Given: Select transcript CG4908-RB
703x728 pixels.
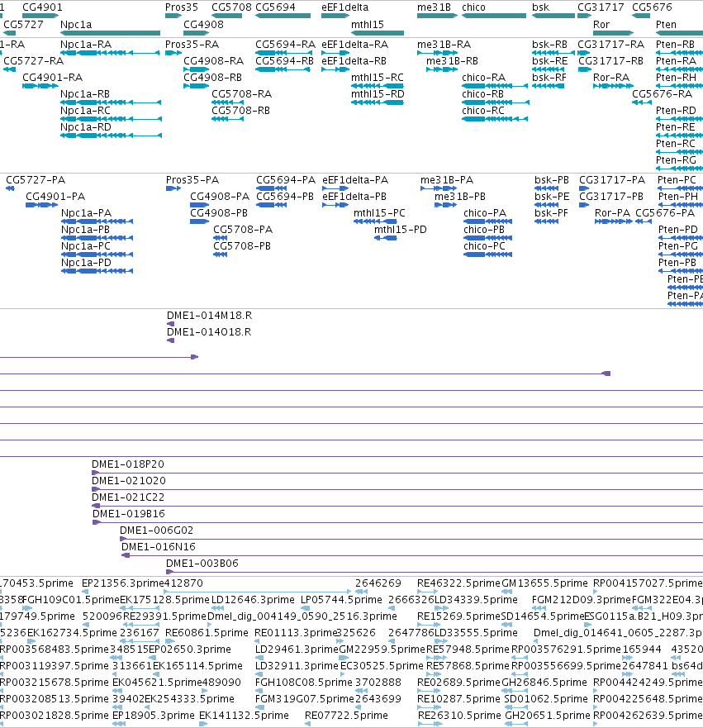Looking at the screenshot, I should (x=197, y=86).
